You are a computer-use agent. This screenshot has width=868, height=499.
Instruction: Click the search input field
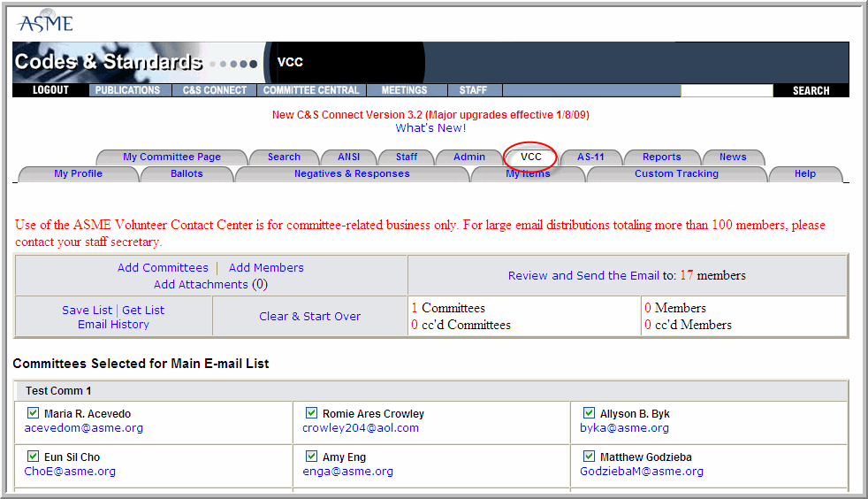(727, 90)
